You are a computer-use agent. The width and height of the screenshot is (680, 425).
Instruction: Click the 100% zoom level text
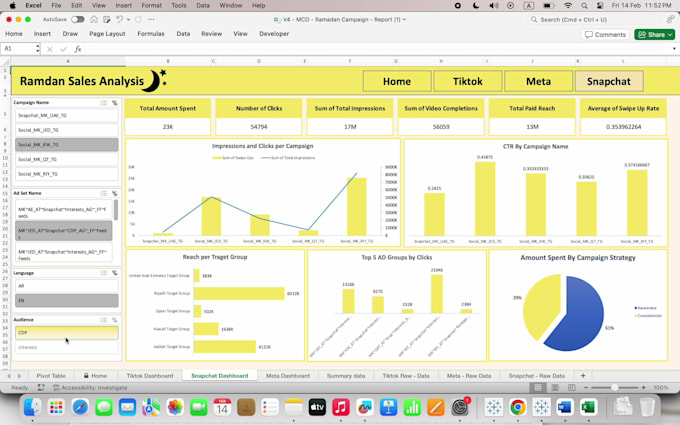click(660, 387)
